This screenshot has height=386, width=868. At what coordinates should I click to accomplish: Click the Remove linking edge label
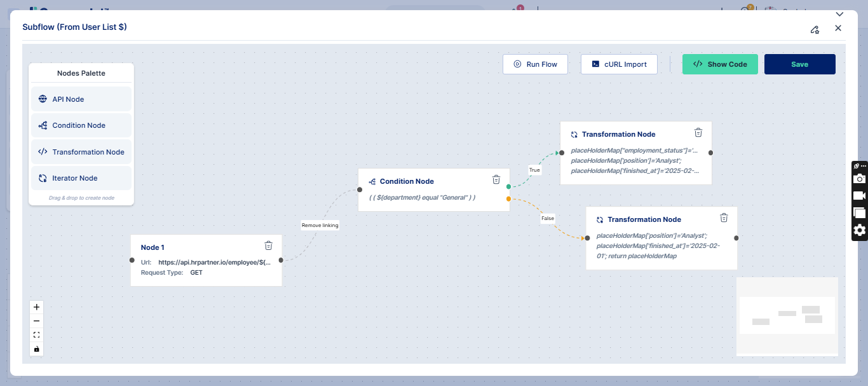320,225
